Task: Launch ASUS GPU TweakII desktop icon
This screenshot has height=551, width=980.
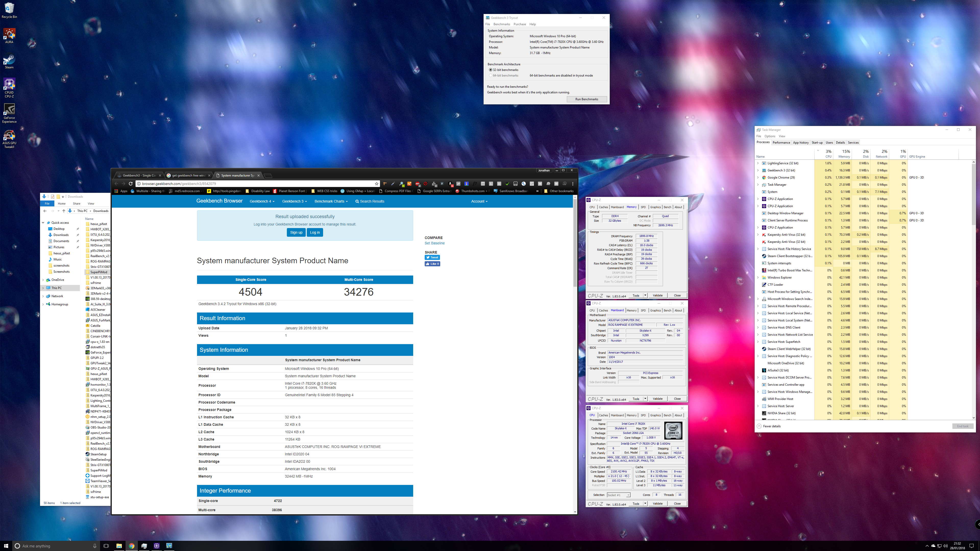Action: click(x=9, y=139)
